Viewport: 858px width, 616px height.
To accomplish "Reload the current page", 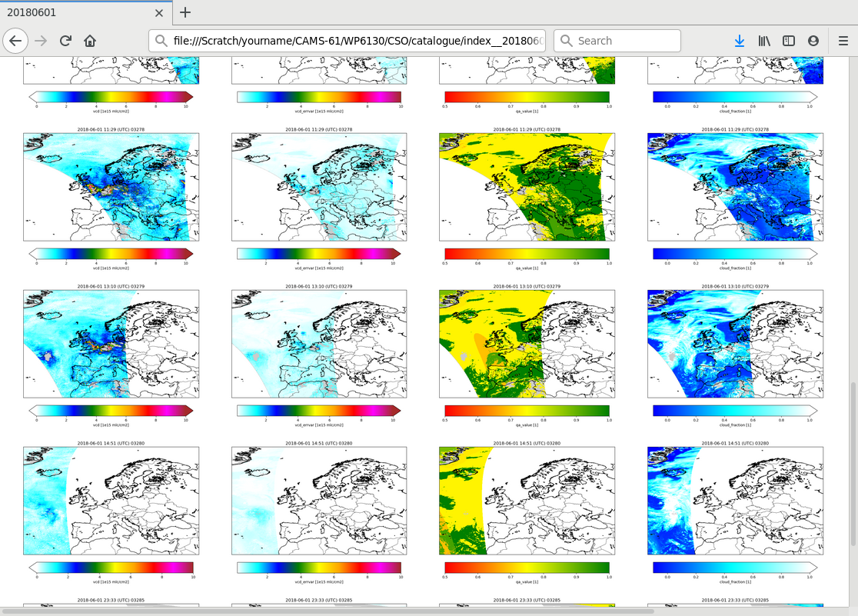I will click(x=65, y=41).
